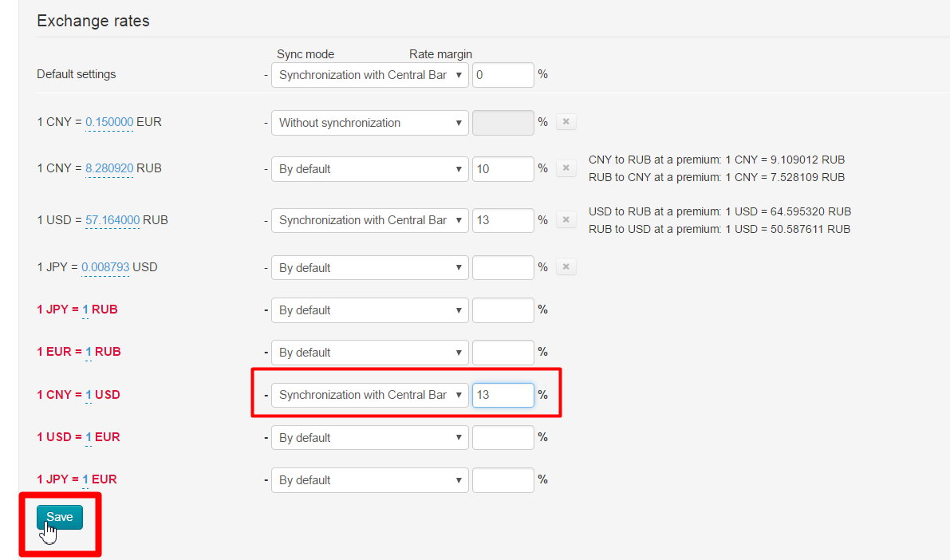Image resolution: width=950 pixels, height=560 pixels.
Task: Edit the JPY to EUR rate value
Action: click(85, 480)
